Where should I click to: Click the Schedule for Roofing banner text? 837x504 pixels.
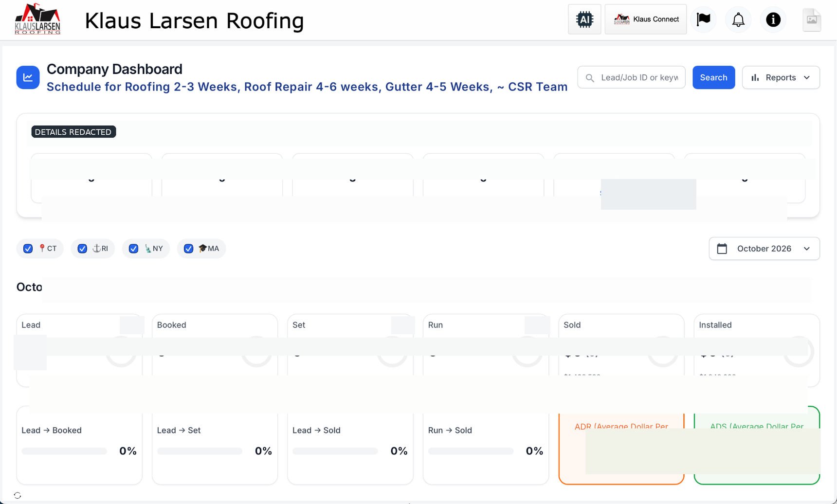coord(307,87)
